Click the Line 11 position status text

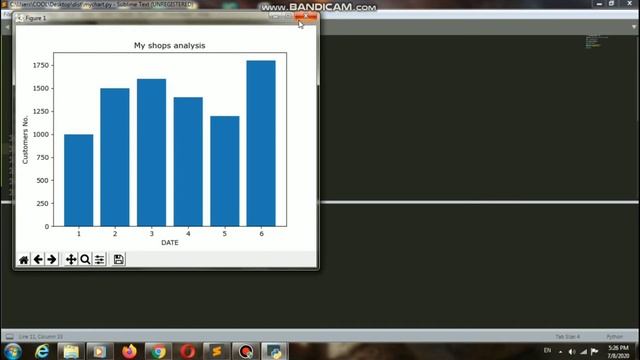pos(41,336)
